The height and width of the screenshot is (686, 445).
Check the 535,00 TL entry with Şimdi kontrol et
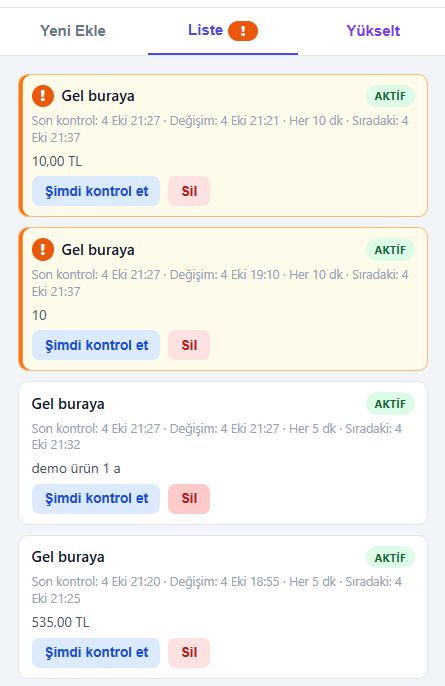96,653
